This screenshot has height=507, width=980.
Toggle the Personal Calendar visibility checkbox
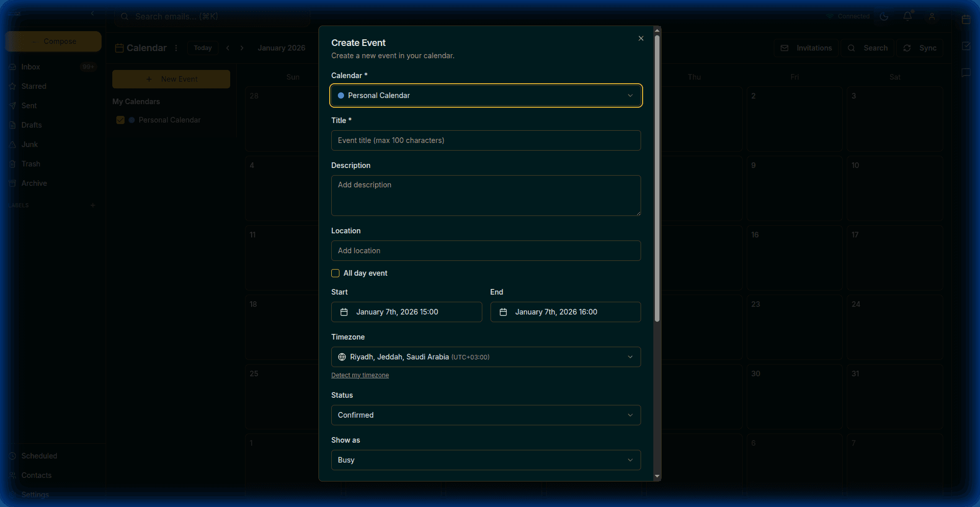pyautogui.click(x=120, y=120)
